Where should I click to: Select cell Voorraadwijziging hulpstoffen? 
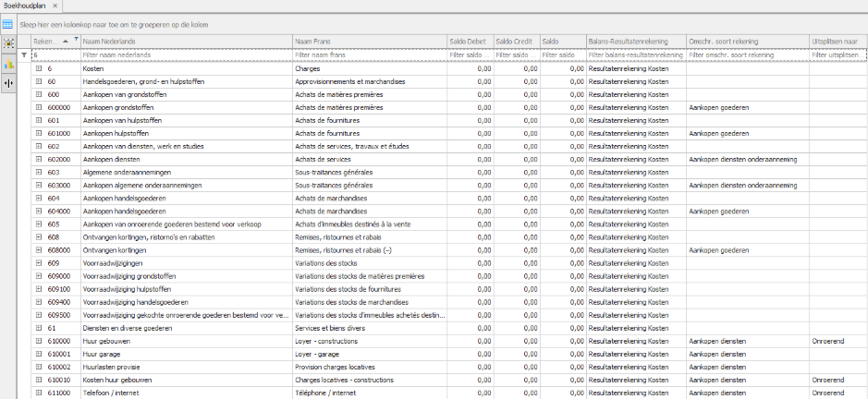pos(187,289)
